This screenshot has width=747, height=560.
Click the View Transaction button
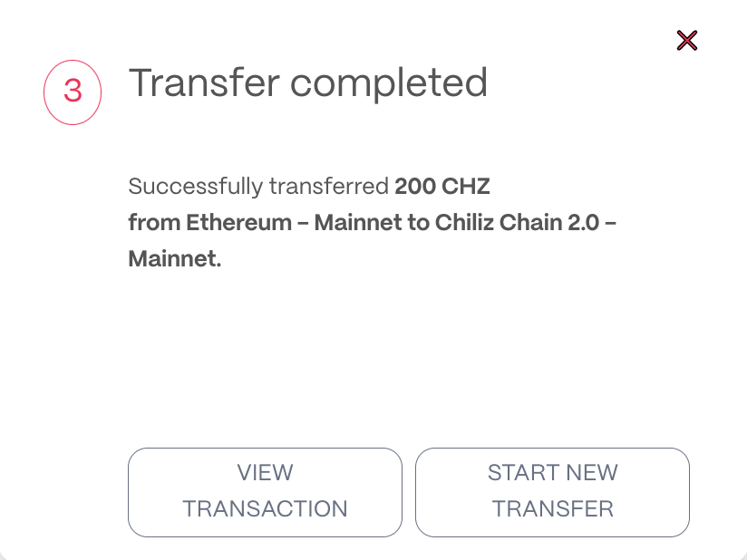point(265,491)
